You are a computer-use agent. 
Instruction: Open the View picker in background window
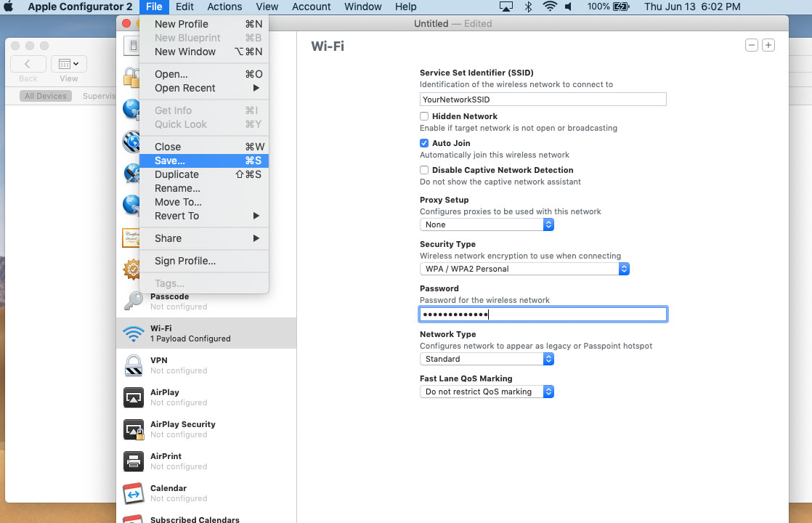click(68, 64)
